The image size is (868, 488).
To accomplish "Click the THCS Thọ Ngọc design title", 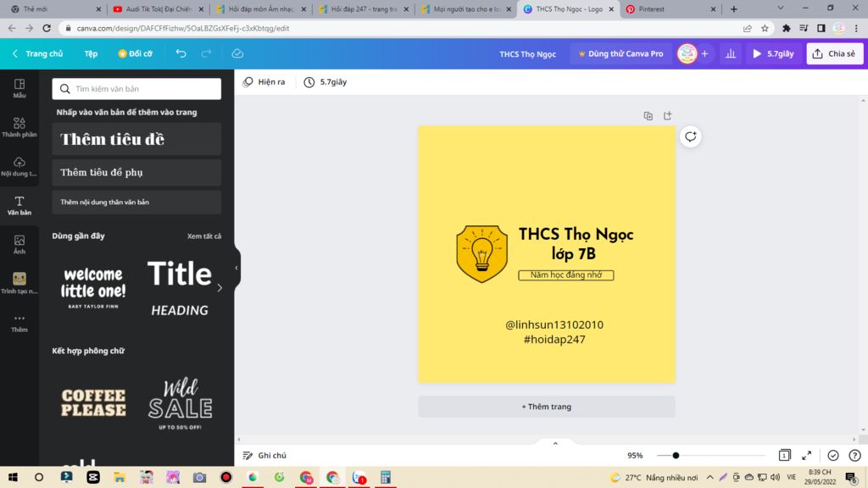I will click(x=527, y=53).
